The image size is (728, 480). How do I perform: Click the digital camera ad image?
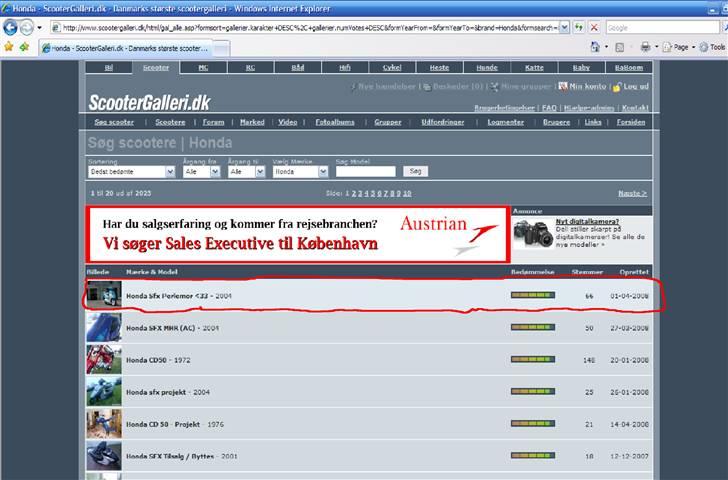533,234
